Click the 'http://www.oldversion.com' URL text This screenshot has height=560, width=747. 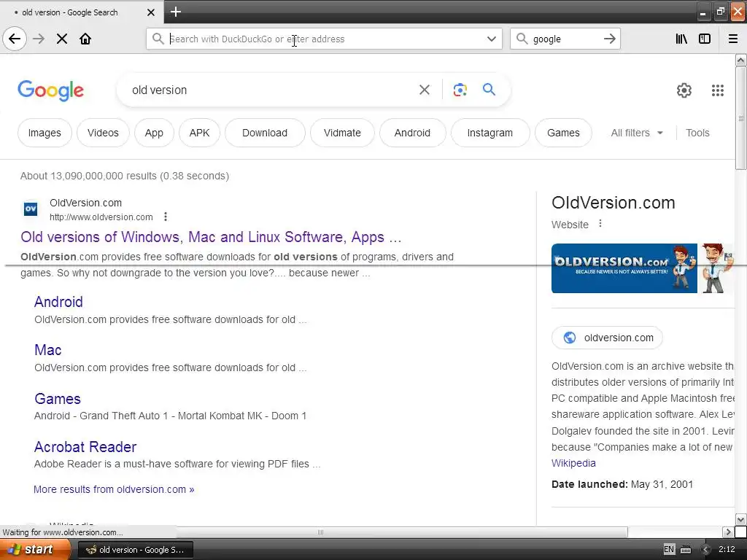coord(101,217)
